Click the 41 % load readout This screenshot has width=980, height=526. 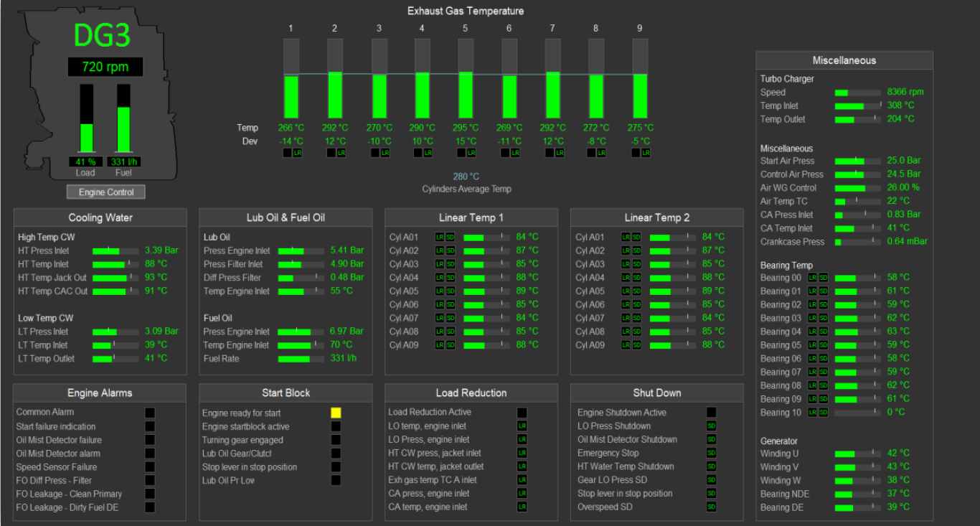(87, 162)
